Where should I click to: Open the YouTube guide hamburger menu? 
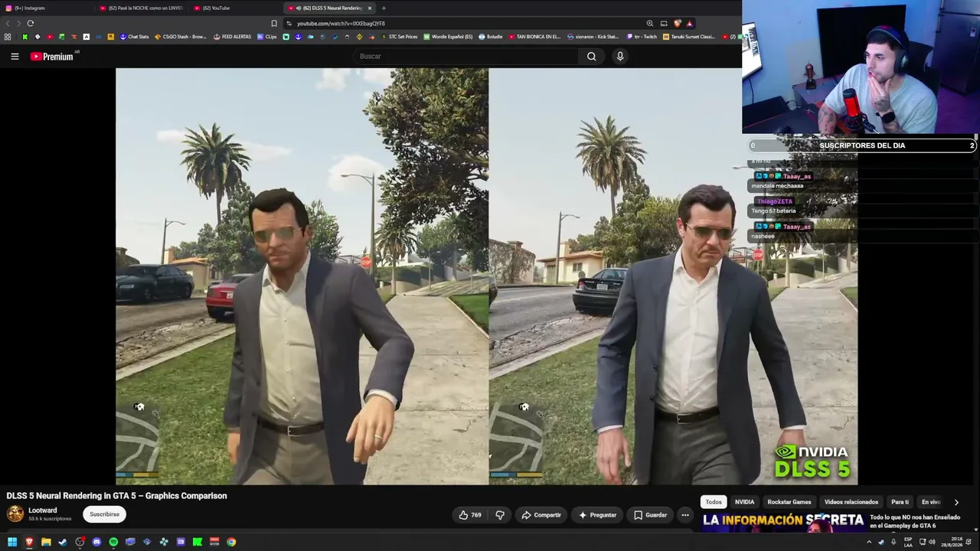[15, 56]
